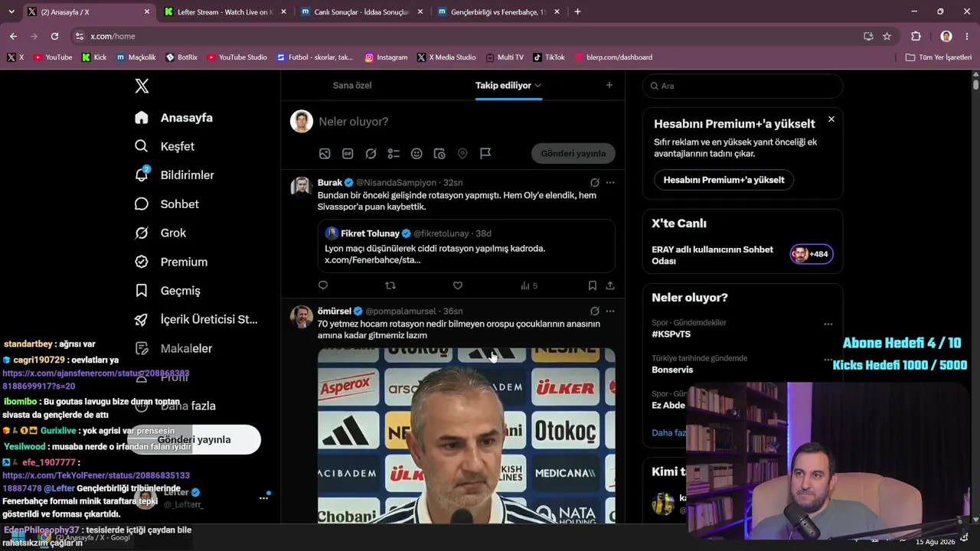
Task: Add a poll to the post
Action: pos(394,154)
